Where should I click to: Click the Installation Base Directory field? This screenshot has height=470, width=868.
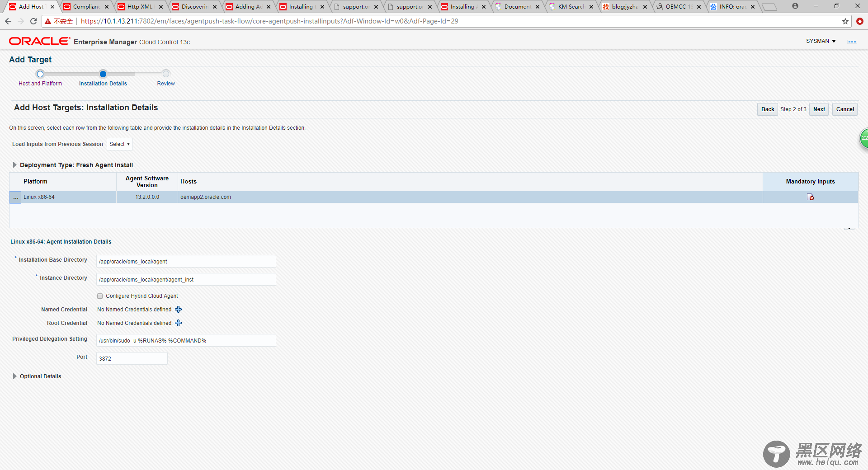(x=186, y=261)
